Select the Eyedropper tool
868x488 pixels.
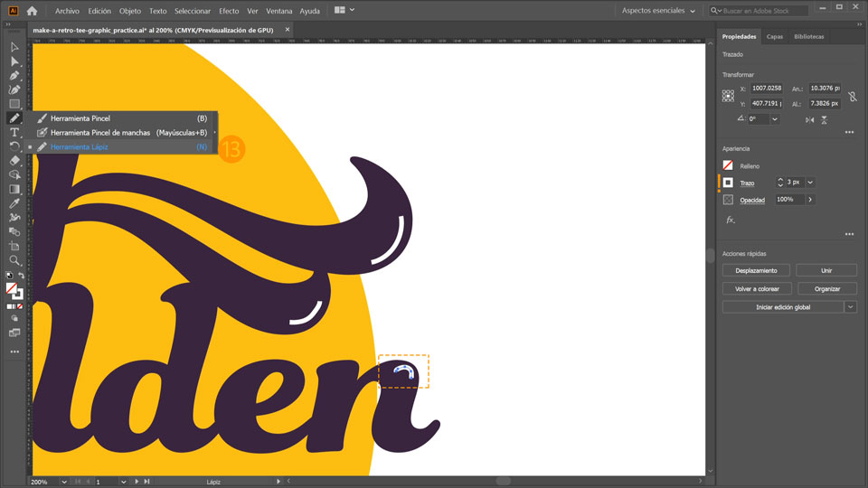14,203
